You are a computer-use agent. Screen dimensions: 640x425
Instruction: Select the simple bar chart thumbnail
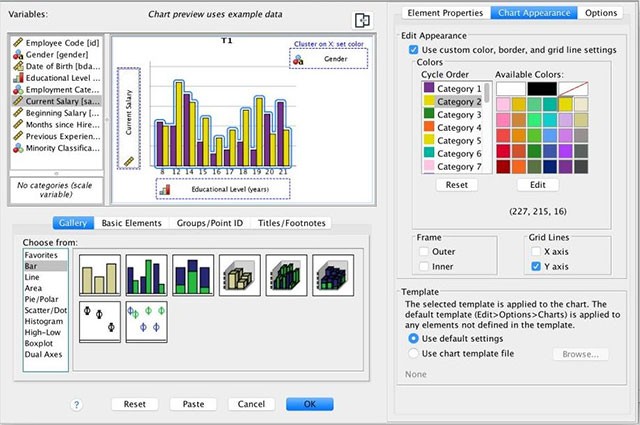point(100,274)
